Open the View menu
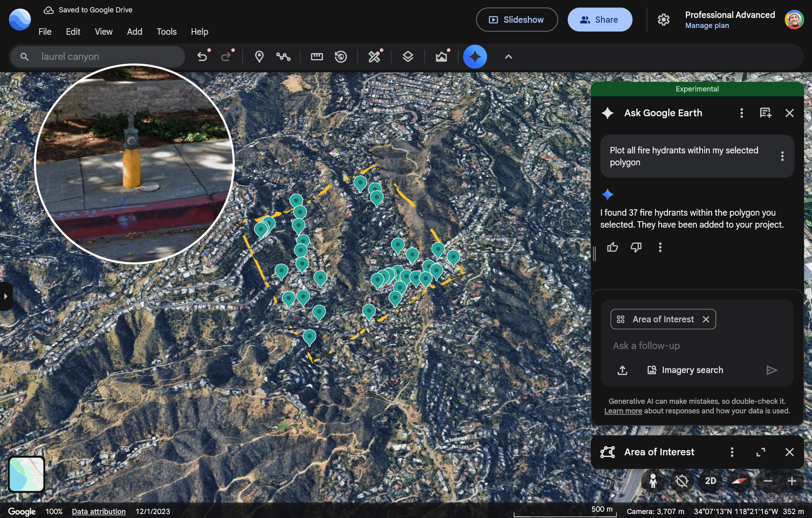Viewport: 812px width, 518px height. coord(103,32)
